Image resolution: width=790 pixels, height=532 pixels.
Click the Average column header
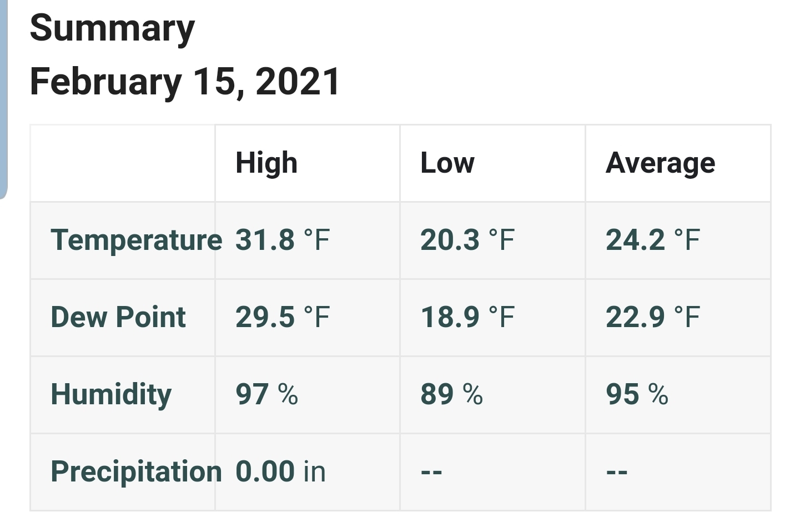pyautogui.click(x=660, y=163)
